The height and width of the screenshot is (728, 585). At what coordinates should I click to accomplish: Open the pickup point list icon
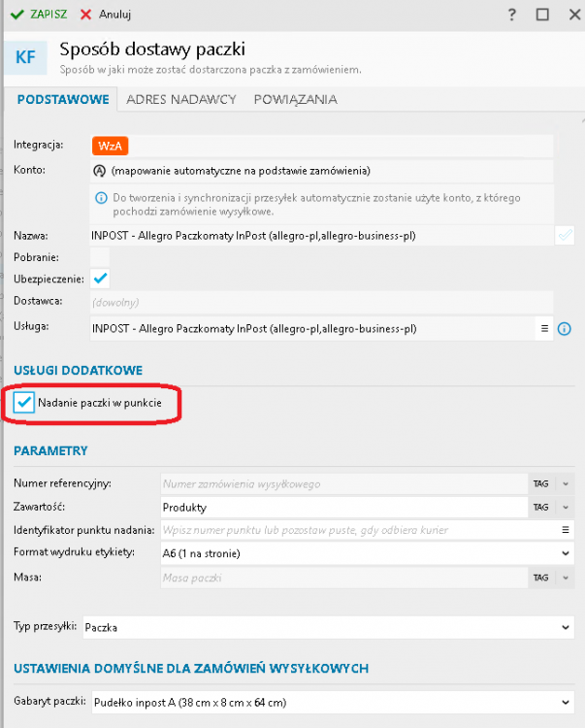pyautogui.click(x=565, y=530)
